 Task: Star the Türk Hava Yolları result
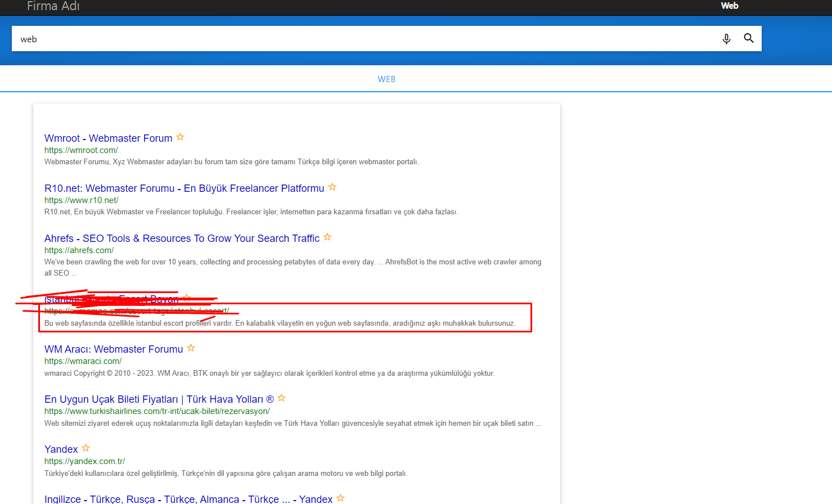[282, 398]
